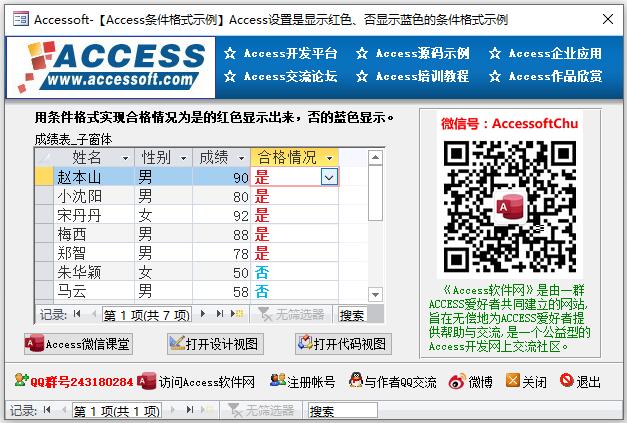627x423 pixels.
Task: Click 与作者QQ交流 link
Action: coord(393,382)
